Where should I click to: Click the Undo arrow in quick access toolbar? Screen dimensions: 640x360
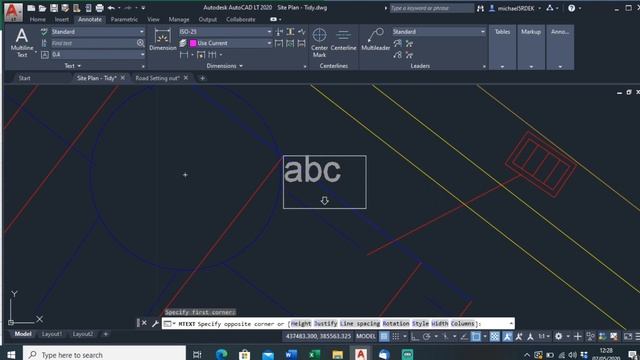(111, 8)
